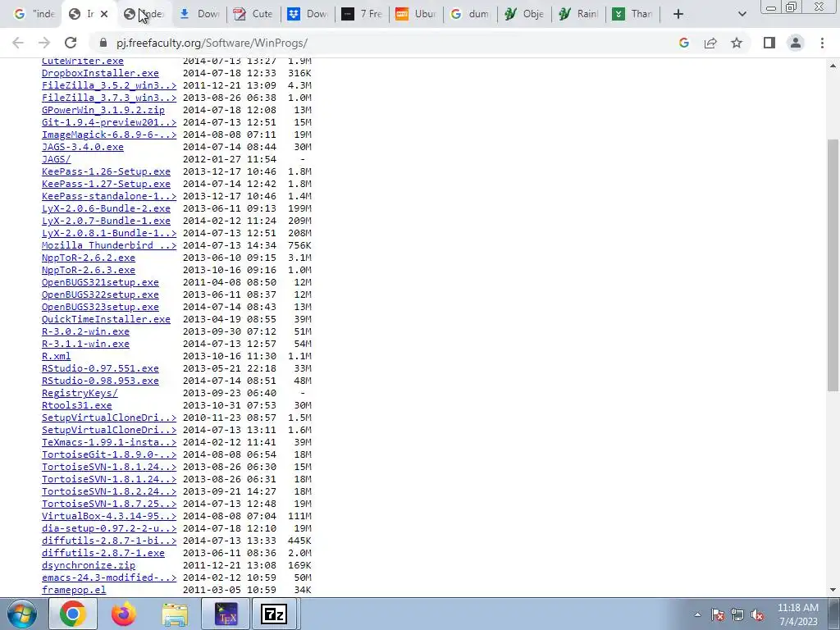Viewport: 840px width, 630px height.
Task: Open the TortoiseGit-1.8.9.0 link
Action: point(109,454)
